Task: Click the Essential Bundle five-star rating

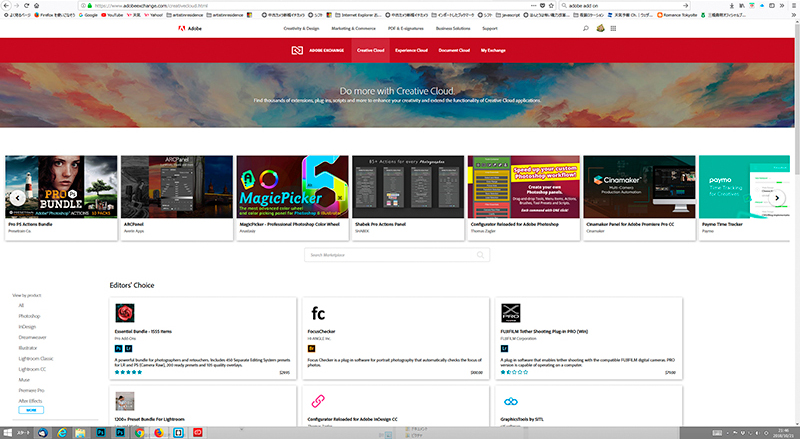Action: (128, 372)
